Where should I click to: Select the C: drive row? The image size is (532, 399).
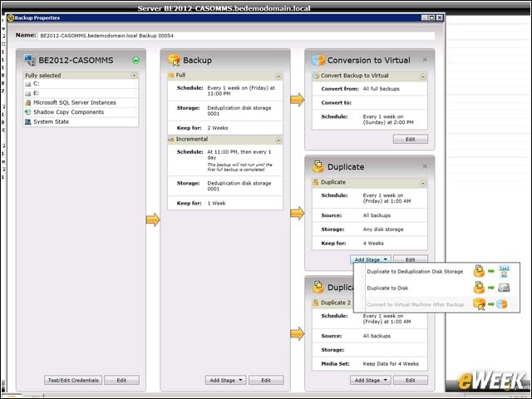pos(81,84)
